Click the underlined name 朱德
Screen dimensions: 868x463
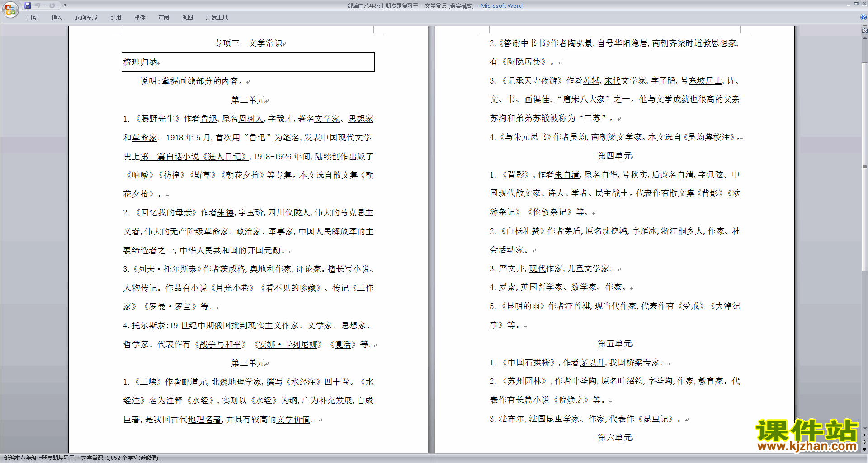pyautogui.click(x=226, y=212)
